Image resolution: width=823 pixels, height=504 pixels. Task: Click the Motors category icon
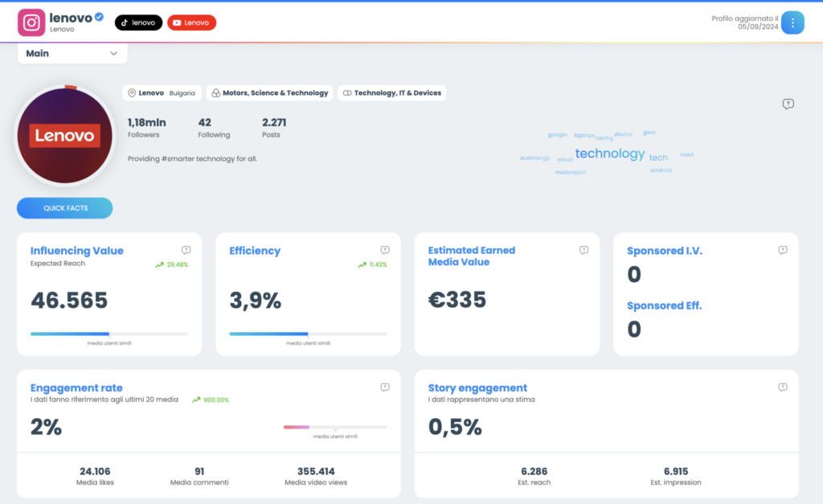(215, 93)
